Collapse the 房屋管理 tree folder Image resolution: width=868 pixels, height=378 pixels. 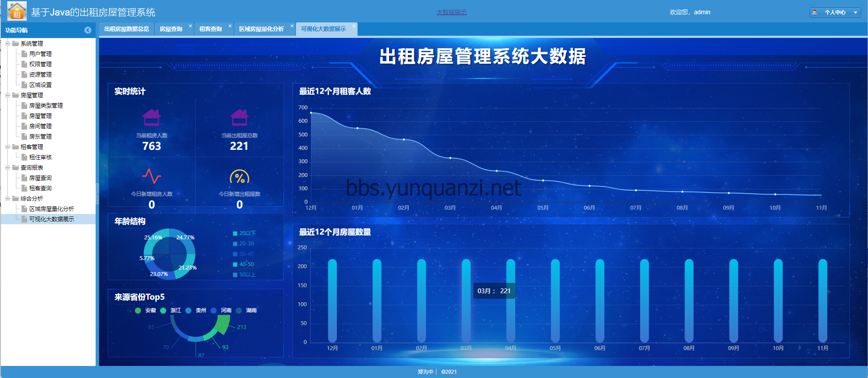(8, 95)
